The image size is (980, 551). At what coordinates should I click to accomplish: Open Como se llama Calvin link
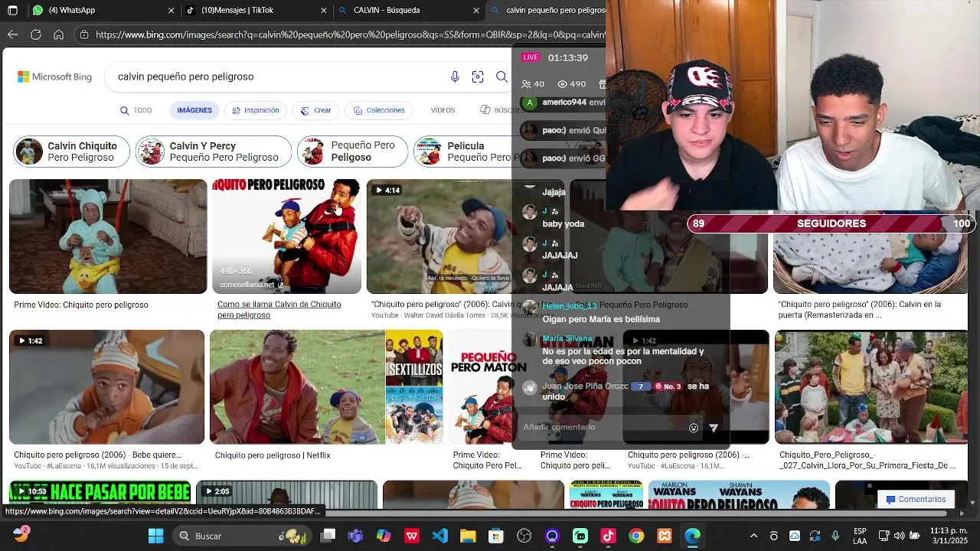click(x=279, y=310)
